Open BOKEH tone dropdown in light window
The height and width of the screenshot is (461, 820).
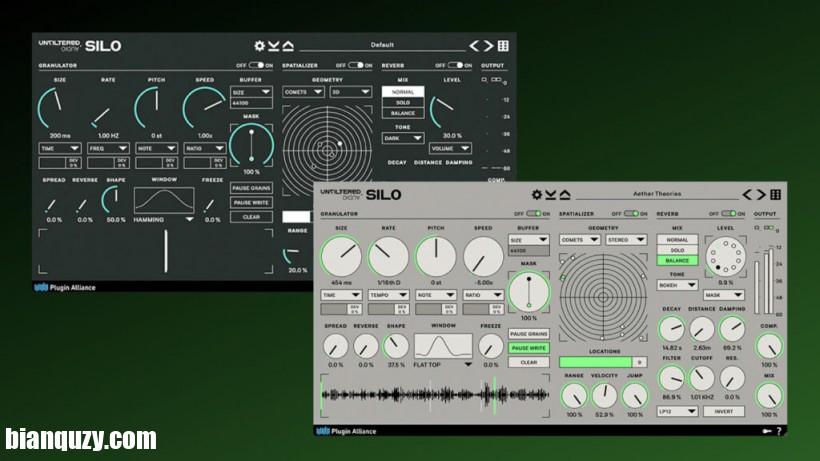click(677, 285)
